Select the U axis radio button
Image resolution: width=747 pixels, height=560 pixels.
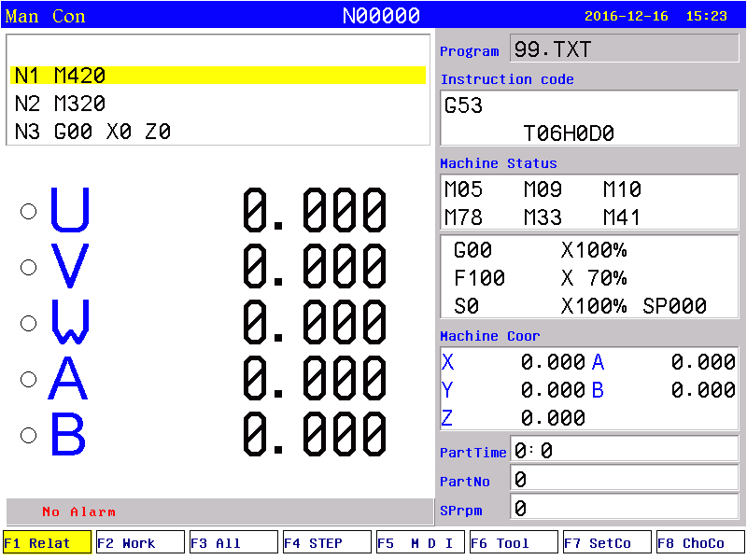tap(28, 211)
